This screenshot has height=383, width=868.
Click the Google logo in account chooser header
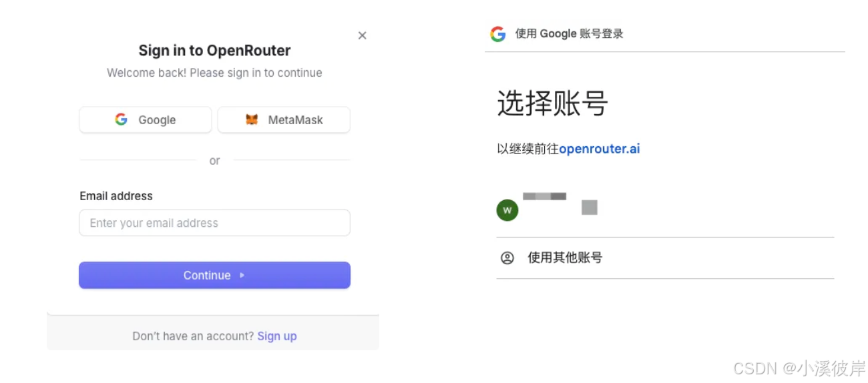coord(498,34)
